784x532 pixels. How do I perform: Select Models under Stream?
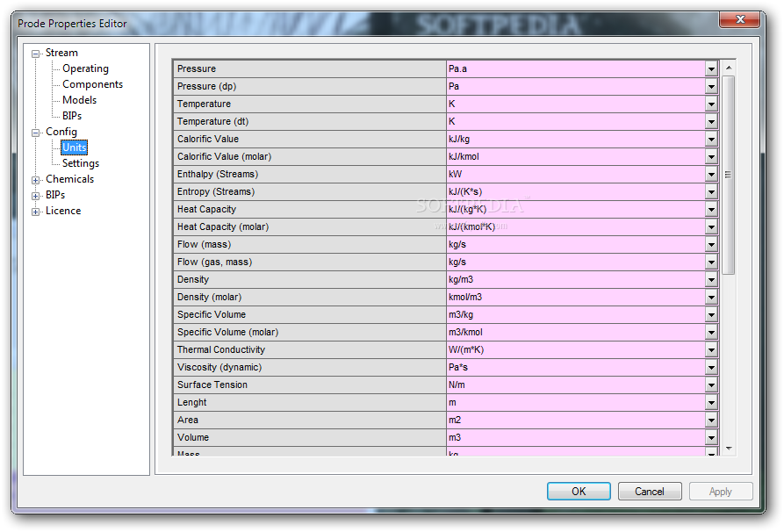tap(79, 100)
